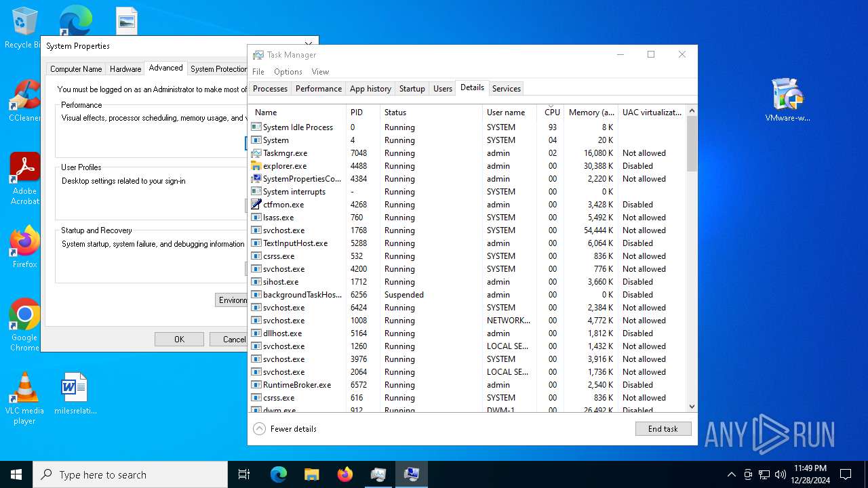Click the End task button

pos(663,429)
